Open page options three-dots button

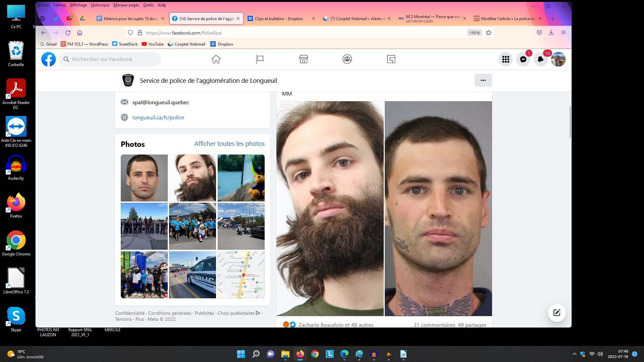tap(483, 80)
